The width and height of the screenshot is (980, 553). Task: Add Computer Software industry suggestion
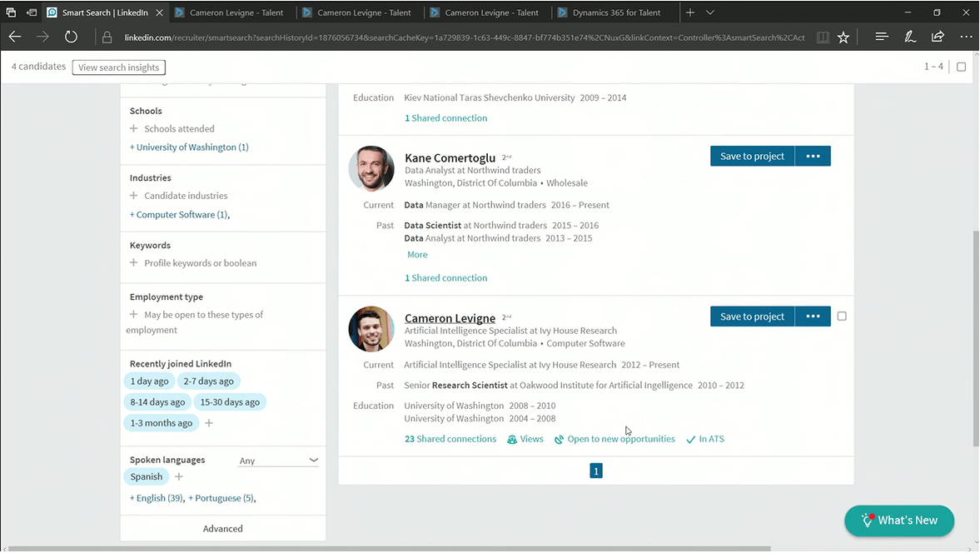click(x=179, y=215)
